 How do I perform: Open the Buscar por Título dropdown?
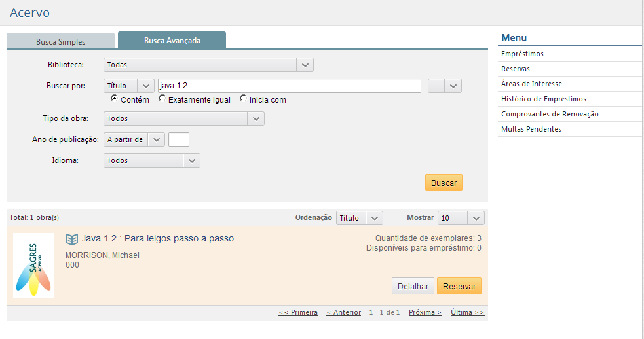pyautogui.click(x=129, y=86)
